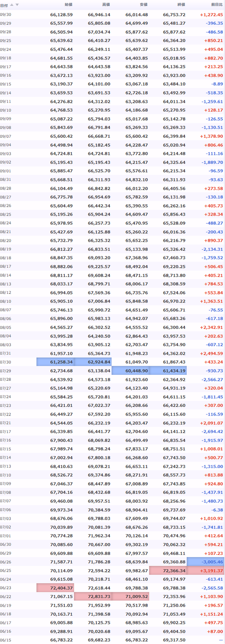The image size is (225, 644).
Task: Select the blue highlighted cell 60,448.90
Action: (x=130, y=370)
